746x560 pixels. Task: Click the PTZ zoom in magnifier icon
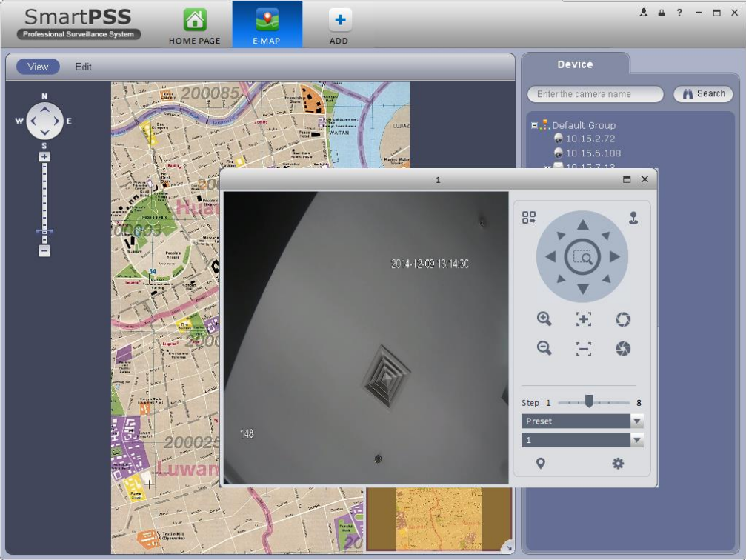coord(544,319)
